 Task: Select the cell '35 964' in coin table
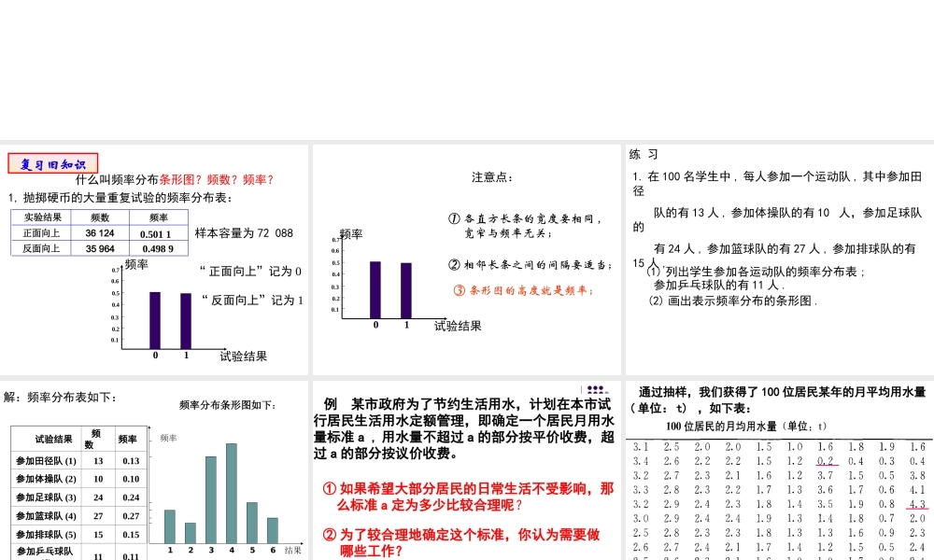[x=100, y=249]
